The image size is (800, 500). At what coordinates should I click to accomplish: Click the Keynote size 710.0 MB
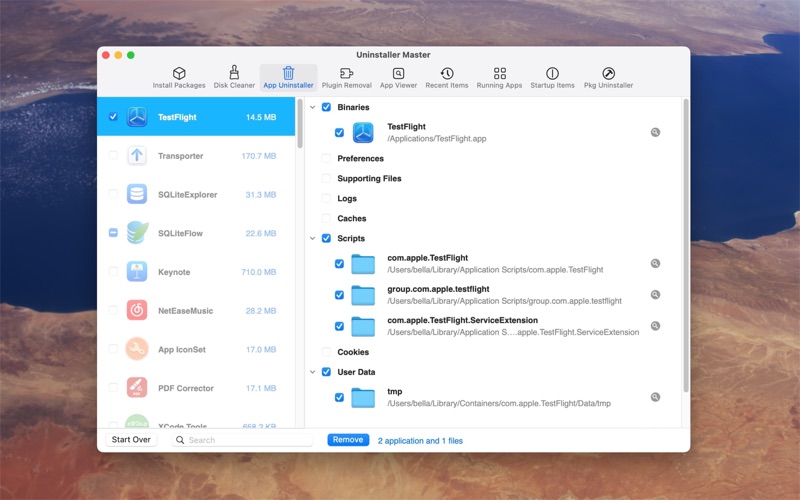[x=259, y=272]
